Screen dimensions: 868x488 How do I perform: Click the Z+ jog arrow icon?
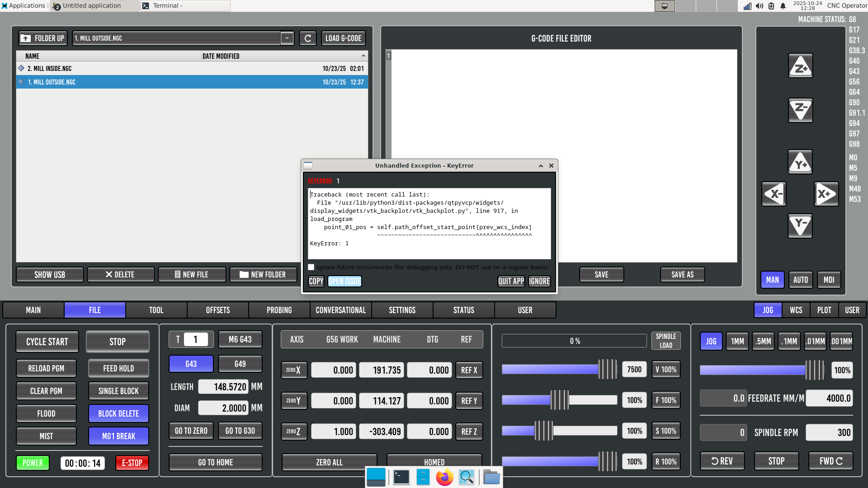800,66
